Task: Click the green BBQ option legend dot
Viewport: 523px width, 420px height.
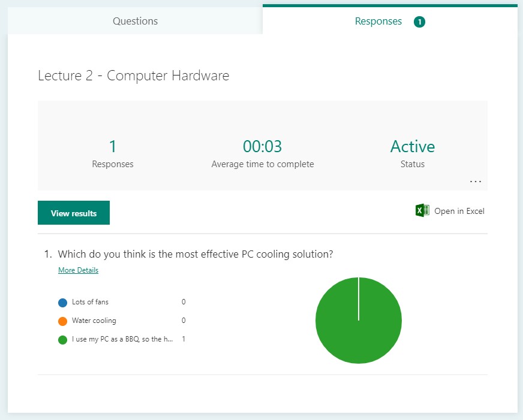Action: 62,340
